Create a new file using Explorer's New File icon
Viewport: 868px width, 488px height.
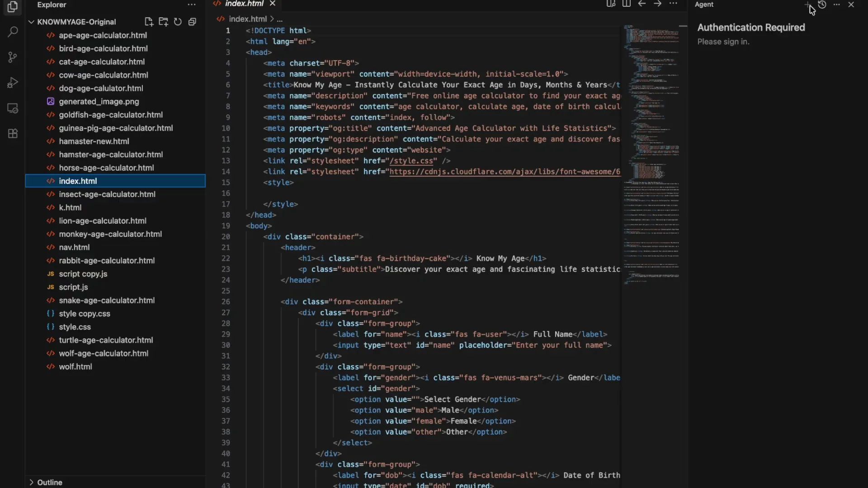[x=149, y=22]
